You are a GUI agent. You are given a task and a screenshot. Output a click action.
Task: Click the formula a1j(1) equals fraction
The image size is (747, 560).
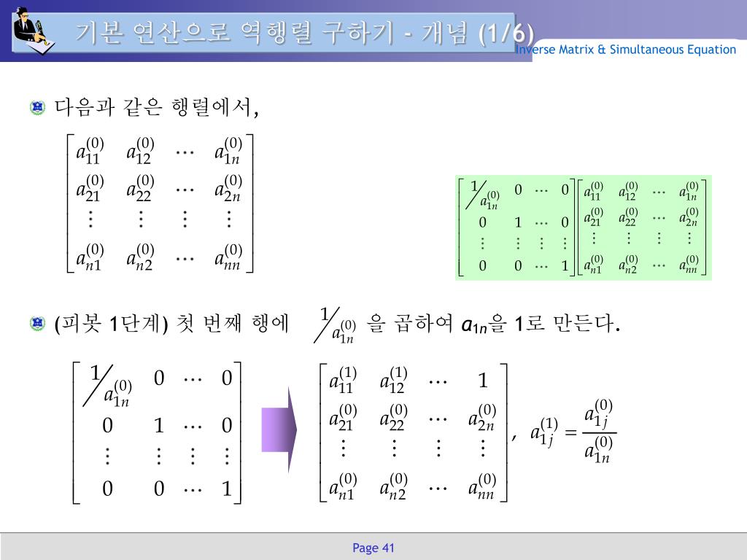(573, 432)
